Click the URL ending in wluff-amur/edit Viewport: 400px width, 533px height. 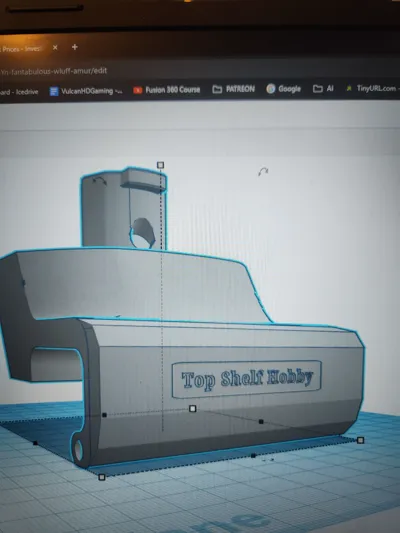point(54,71)
